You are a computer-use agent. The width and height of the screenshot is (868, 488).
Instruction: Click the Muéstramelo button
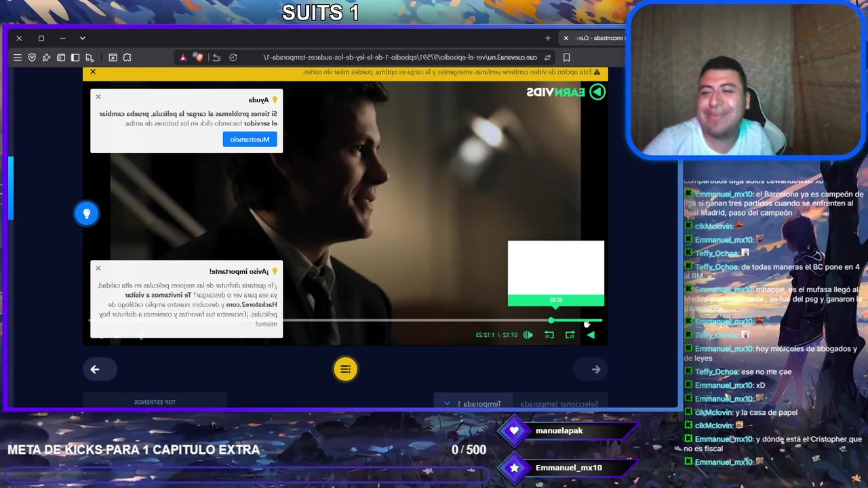tap(250, 139)
